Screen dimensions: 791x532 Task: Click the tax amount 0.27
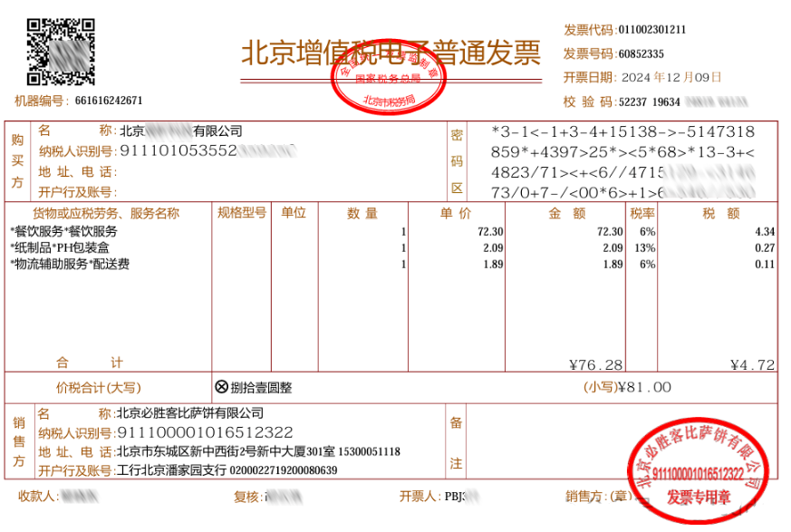[x=765, y=247]
